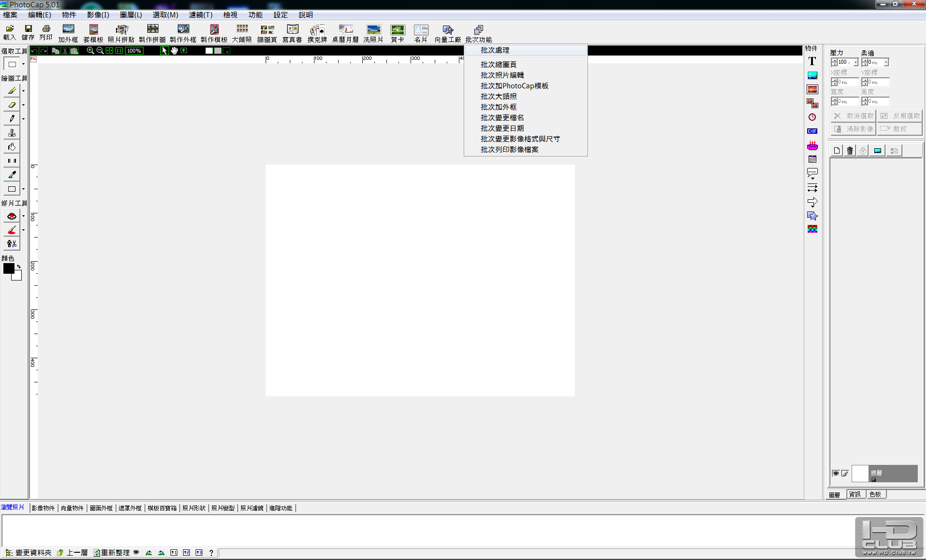The width and height of the screenshot is (926, 560).
Task: Select the paint bucket fill tool
Action: coord(12,147)
